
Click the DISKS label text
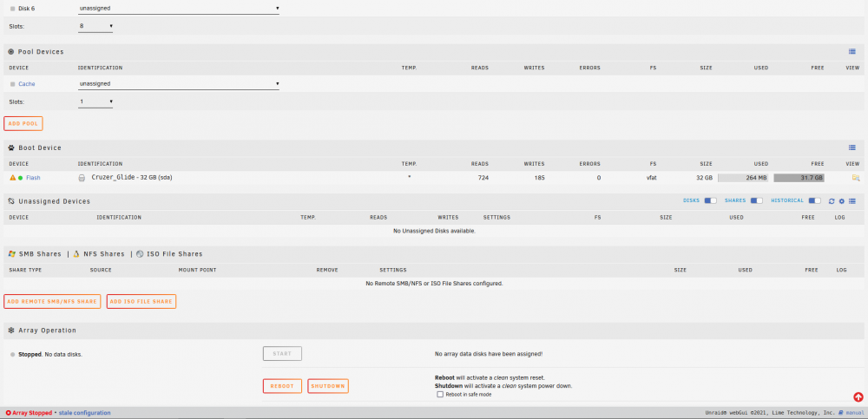pyautogui.click(x=692, y=200)
